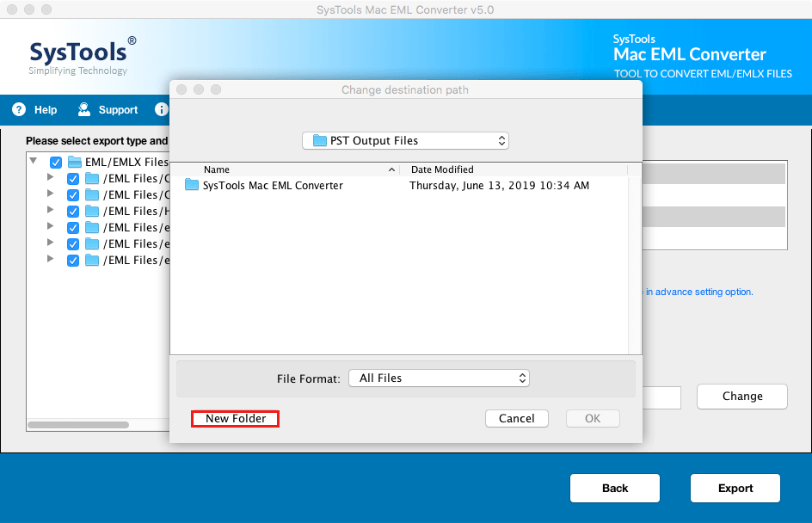Click the destination path input field
The image size is (812, 523).
[x=661, y=397]
